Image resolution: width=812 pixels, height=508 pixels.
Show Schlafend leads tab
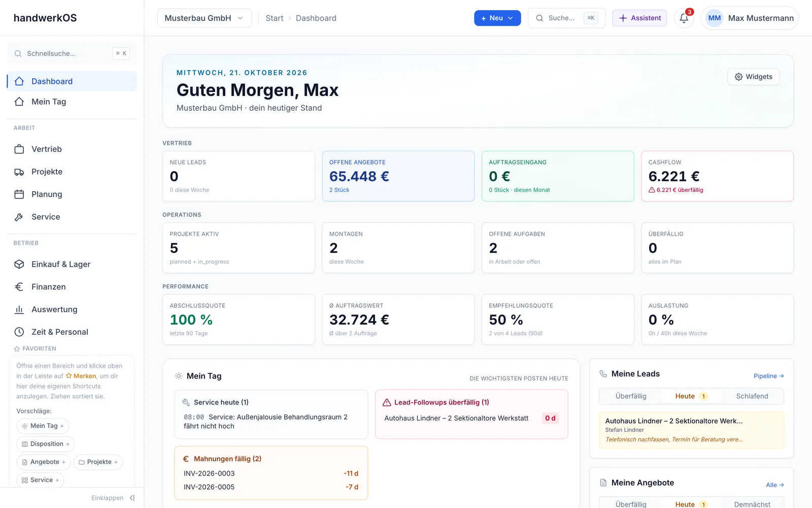752,396
